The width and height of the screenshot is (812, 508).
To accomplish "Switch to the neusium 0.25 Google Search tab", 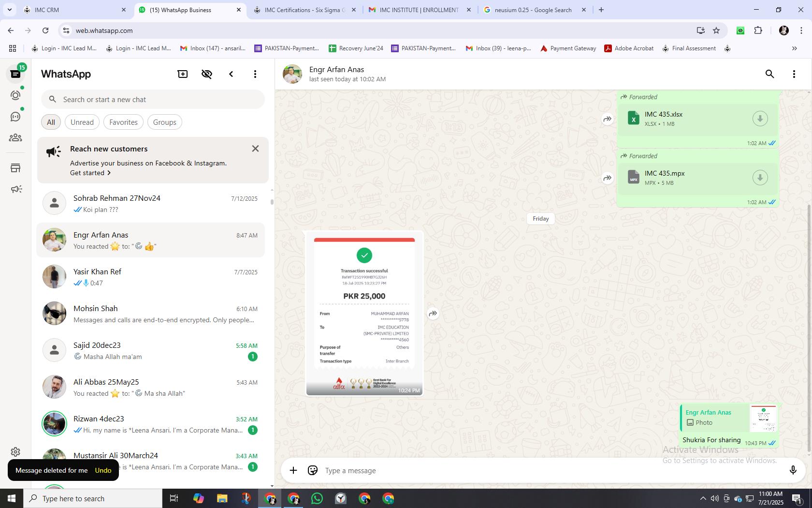I will click(533, 10).
